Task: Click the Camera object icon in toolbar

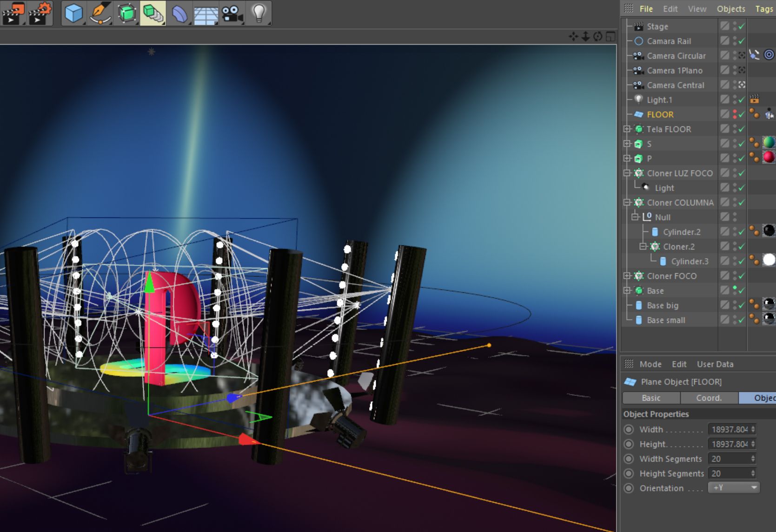Action: (232, 13)
